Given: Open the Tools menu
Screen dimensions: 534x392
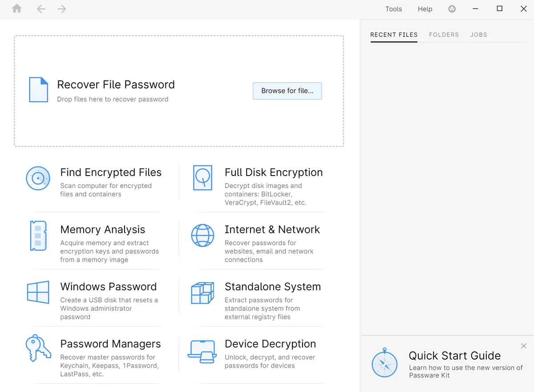Looking at the screenshot, I should coord(393,9).
